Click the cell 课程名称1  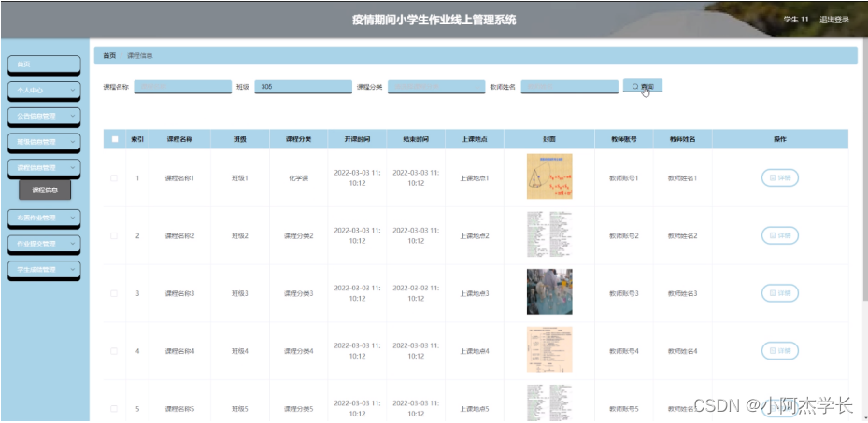(180, 178)
